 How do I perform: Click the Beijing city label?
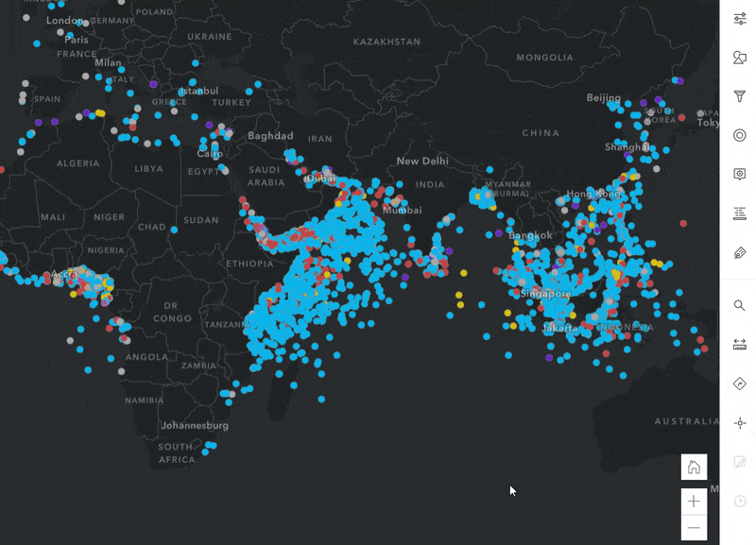click(604, 98)
